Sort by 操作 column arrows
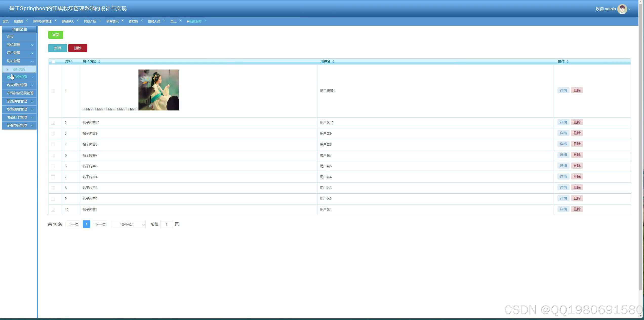 click(x=567, y=62)
